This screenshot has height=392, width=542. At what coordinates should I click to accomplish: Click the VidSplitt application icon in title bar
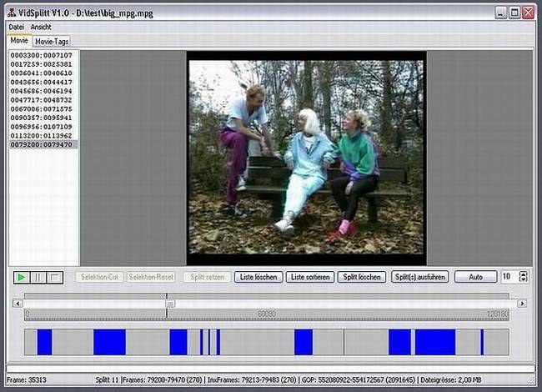click(12, 13)
